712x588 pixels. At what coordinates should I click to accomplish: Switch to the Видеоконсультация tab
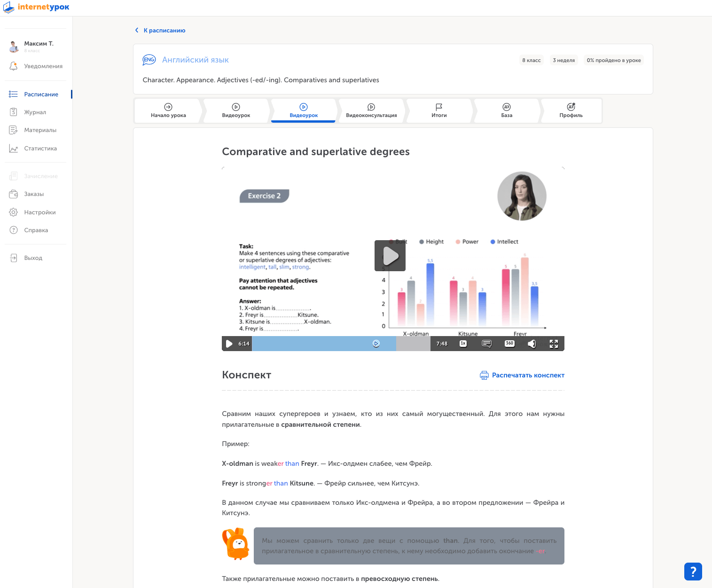[x=371, y=111]
